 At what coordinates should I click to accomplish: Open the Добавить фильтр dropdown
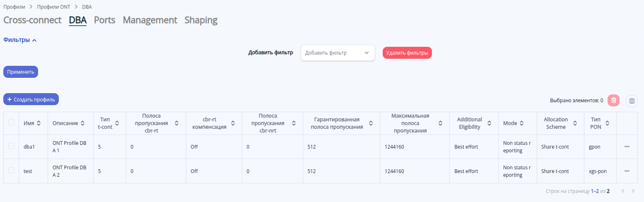coord(338,53)
